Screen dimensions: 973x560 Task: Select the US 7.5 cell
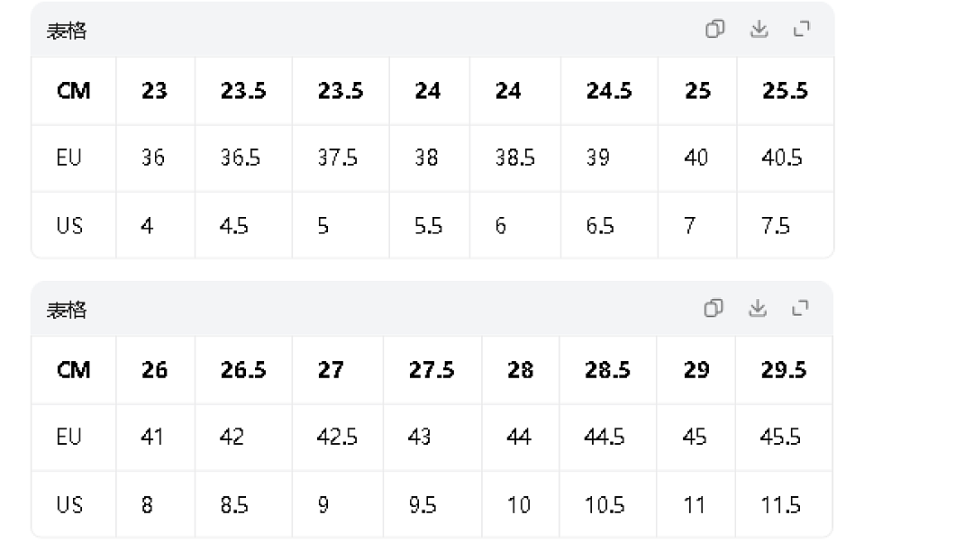(x=785, y=226)
